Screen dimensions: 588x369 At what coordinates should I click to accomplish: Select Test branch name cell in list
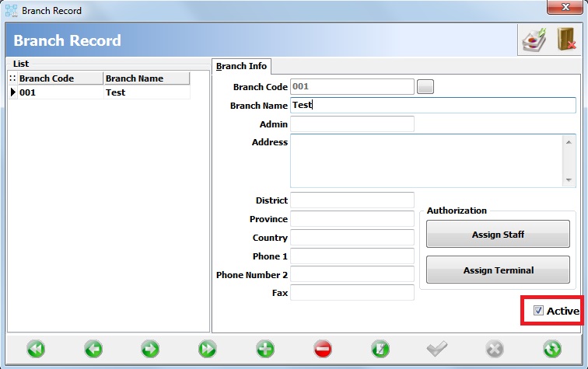click(147, 92)
